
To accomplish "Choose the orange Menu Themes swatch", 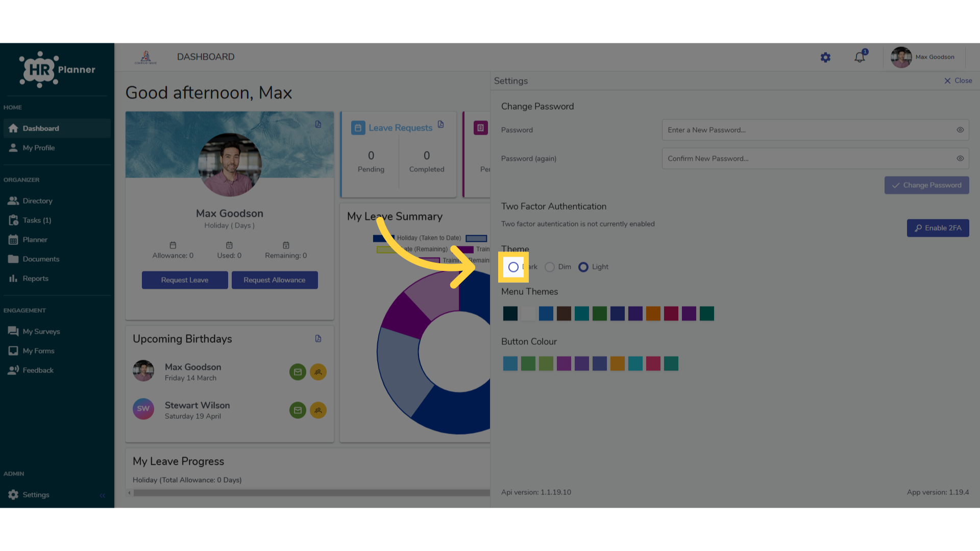I will pos(653,313).
